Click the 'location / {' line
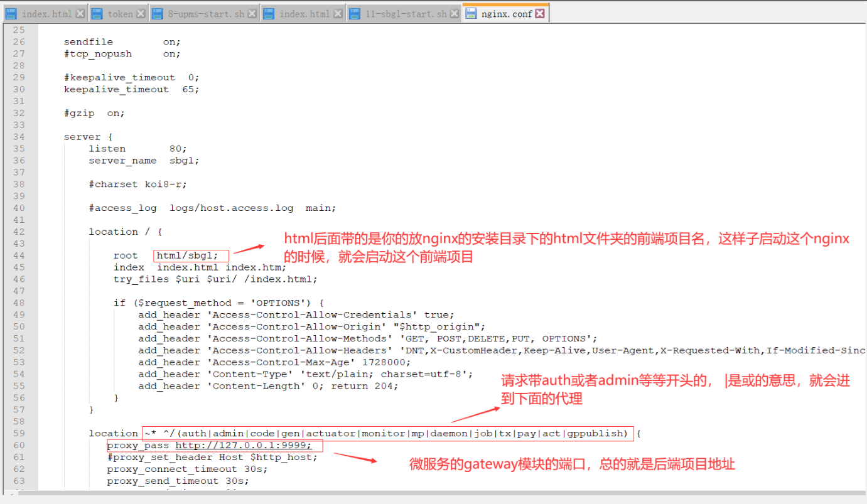 (x=126, y=232)
